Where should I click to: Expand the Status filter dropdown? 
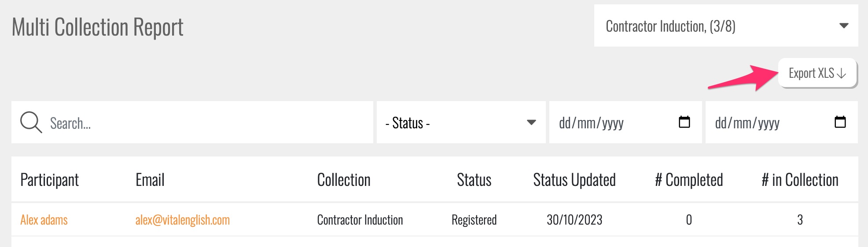460,123
